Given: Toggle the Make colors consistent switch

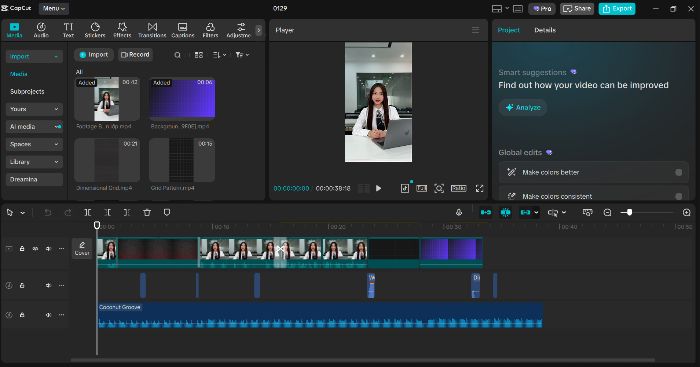Looking at the screenshot, I should coord(679,196).
